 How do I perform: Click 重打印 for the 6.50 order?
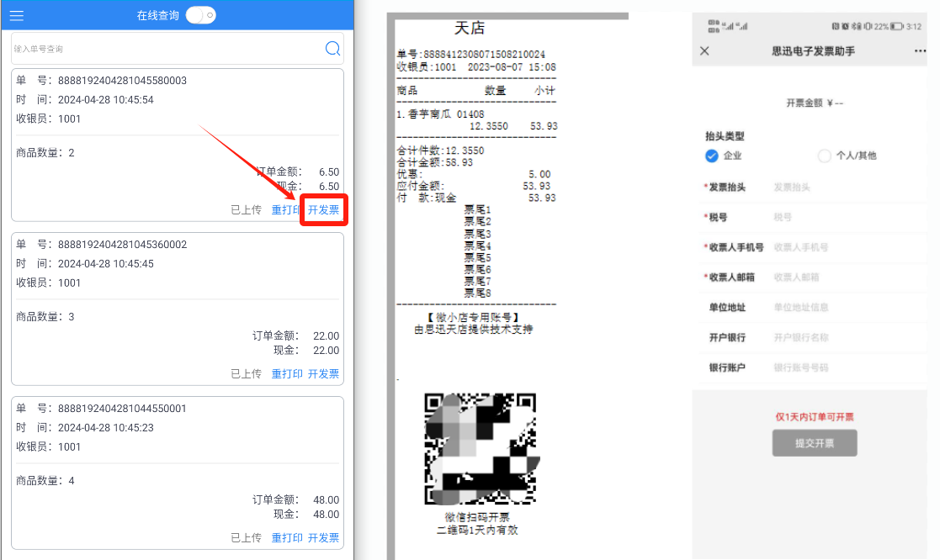(x=286, y=209)
